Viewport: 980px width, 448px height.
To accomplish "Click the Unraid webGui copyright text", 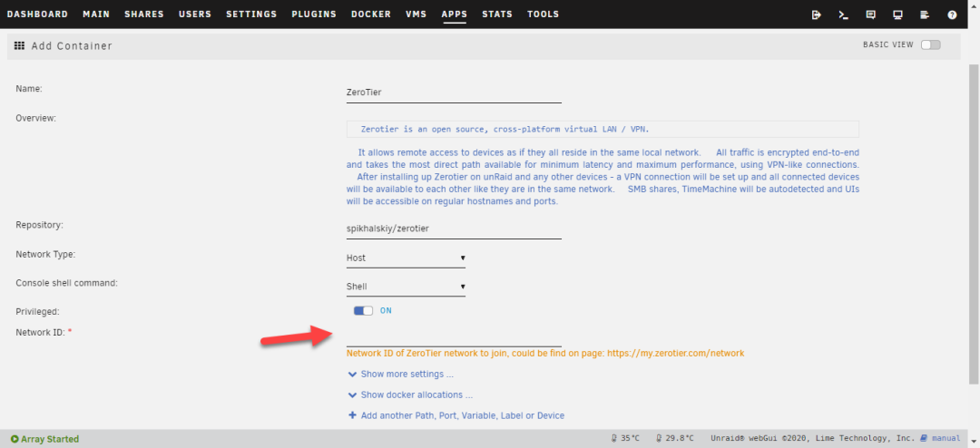I will (x=812, y=439).
